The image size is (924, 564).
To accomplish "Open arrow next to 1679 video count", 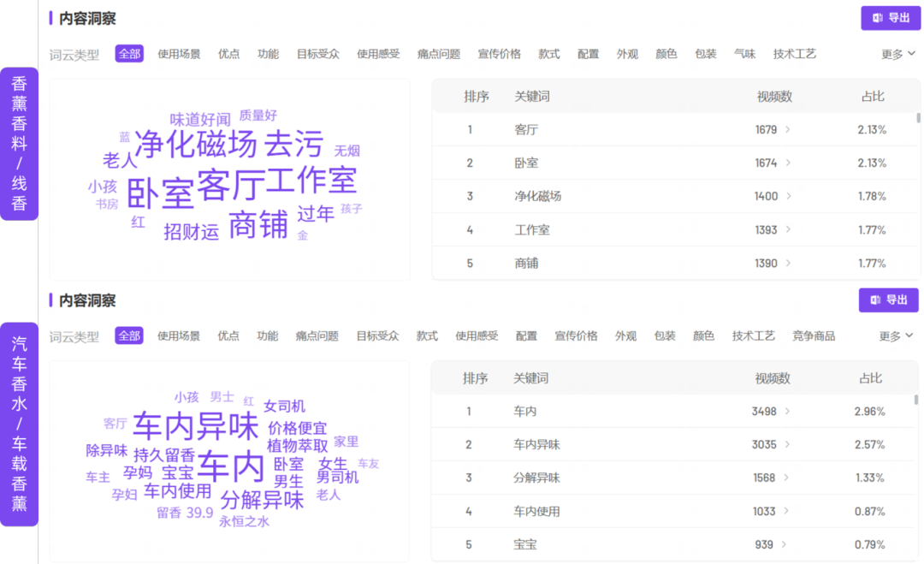I will click(x=788, y=129).
